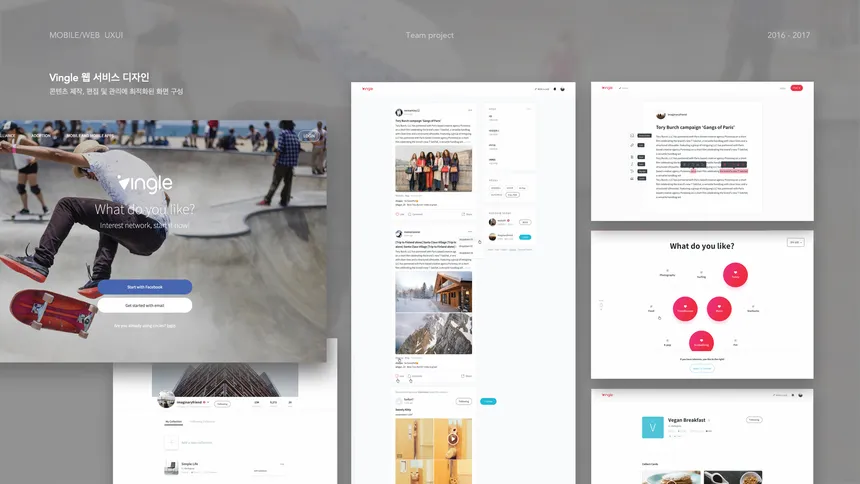Click Following button on imaginaryfriend profile

pos(222,404)
